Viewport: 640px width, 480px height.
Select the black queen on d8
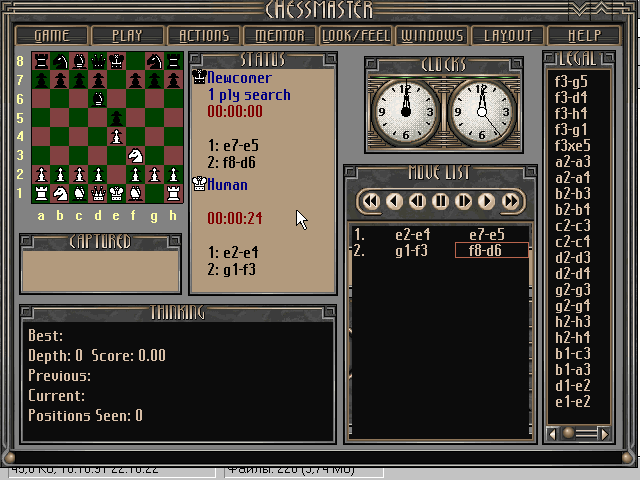[98, 61]
